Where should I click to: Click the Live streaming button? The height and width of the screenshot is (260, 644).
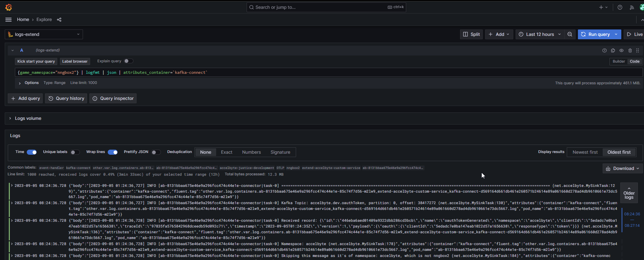click(x=634, y=34)
